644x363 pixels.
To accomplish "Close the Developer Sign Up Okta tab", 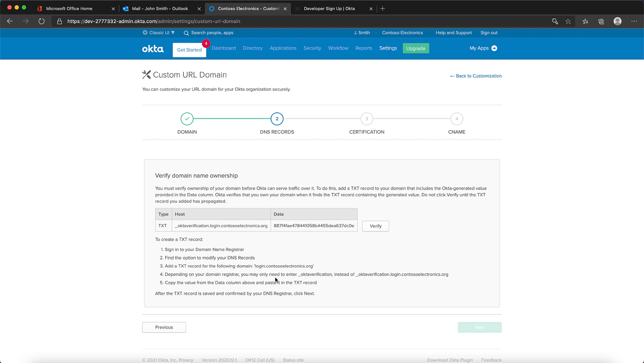I will pos(371,9).
